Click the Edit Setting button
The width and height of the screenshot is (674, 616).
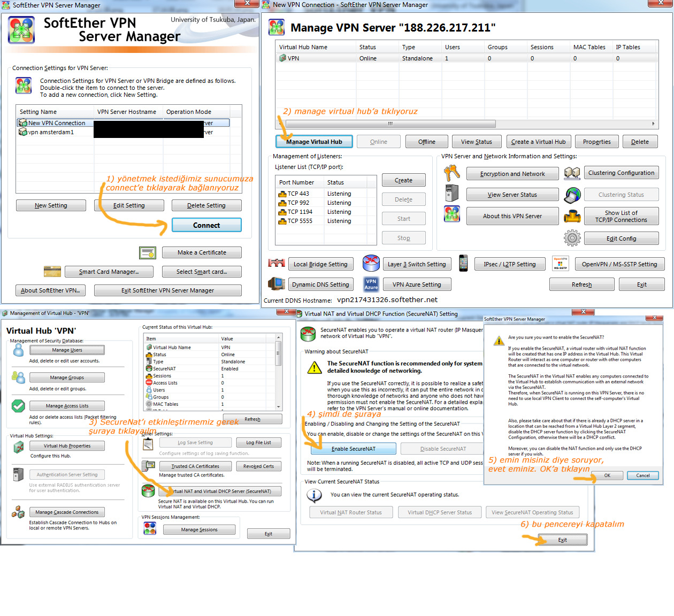[x=129, y=205]
